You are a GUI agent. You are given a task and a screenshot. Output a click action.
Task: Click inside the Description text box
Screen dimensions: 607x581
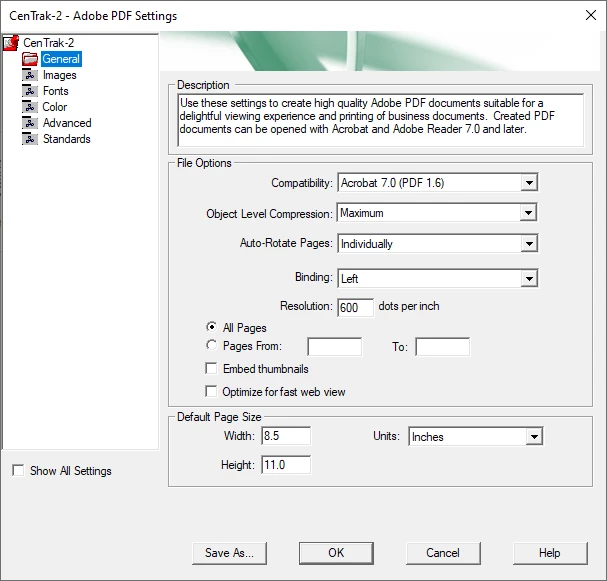coord(381,120)
